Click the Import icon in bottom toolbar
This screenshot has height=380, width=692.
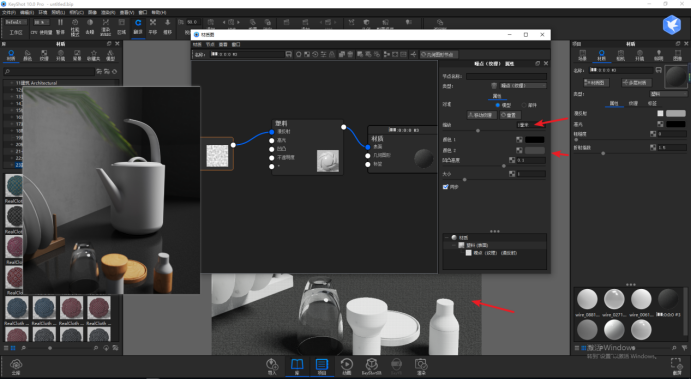[x=272, y=365]
